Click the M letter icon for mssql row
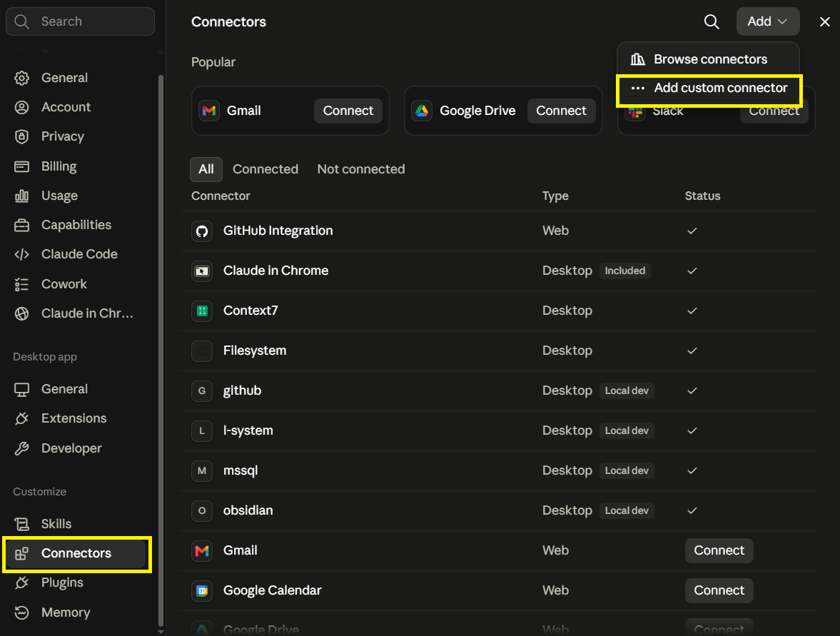The height and width of the screenshot is (636, 840). 202,471
